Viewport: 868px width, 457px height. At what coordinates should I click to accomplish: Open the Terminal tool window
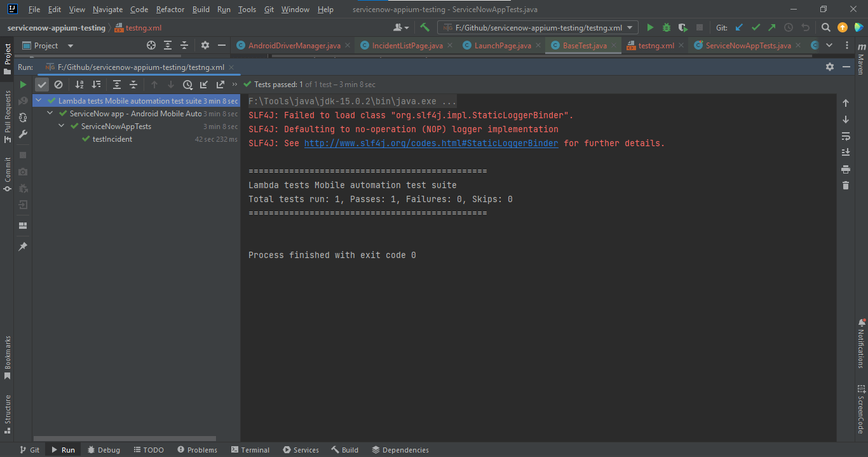[x=250, y=449]
